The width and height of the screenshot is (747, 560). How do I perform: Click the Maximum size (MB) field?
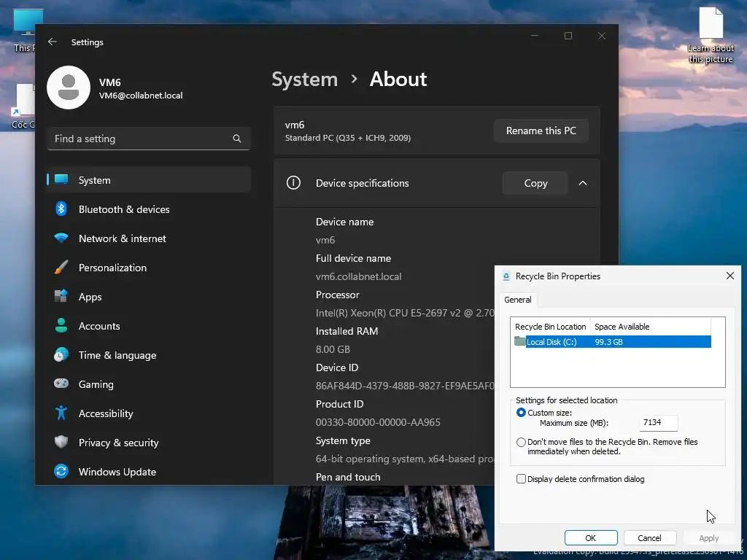658,422
